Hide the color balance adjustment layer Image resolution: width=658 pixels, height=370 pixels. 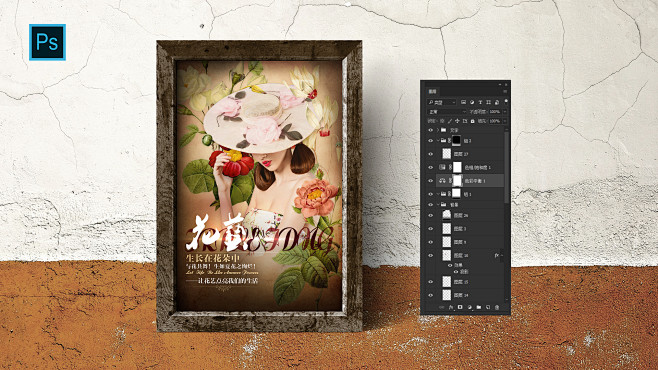point(431,181)
